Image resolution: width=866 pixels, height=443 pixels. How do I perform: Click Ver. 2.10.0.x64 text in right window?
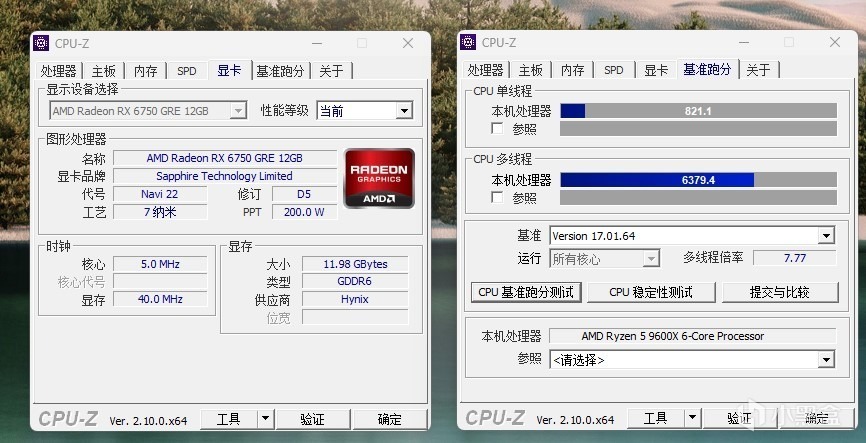(575, 420)
